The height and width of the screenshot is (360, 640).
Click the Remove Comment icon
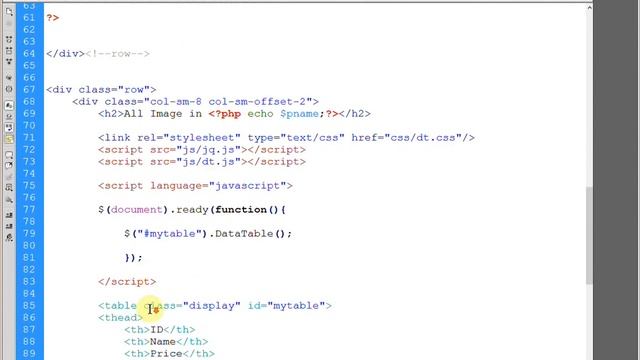click(x=9, y=166)
